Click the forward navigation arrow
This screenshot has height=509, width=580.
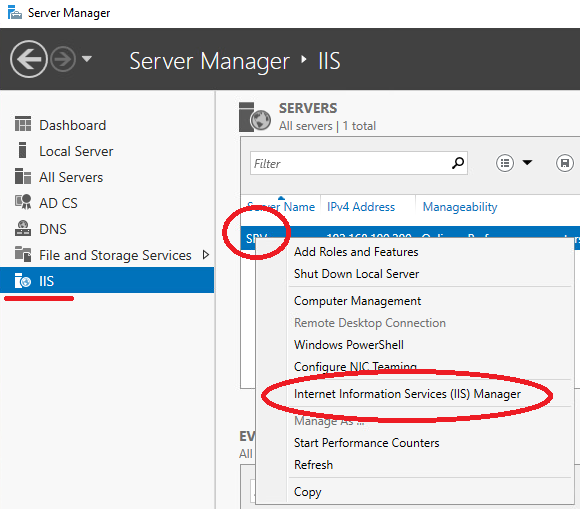coord(63,59)
